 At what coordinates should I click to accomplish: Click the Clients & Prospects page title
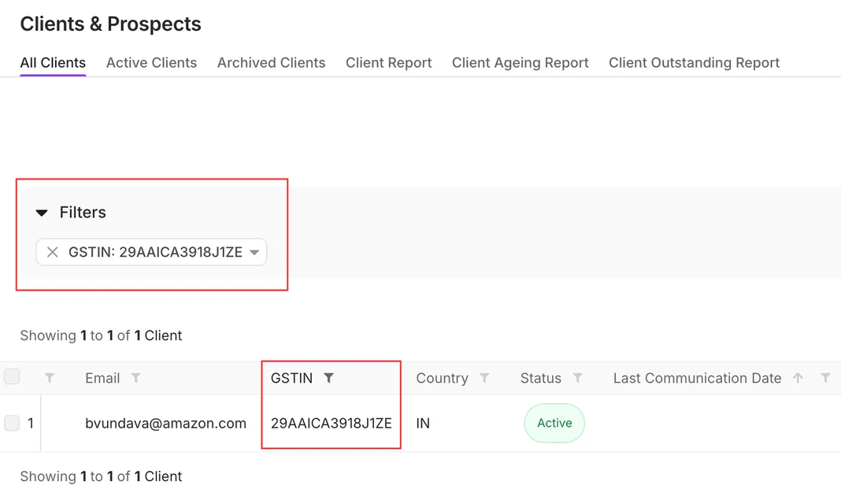[110, 24]
